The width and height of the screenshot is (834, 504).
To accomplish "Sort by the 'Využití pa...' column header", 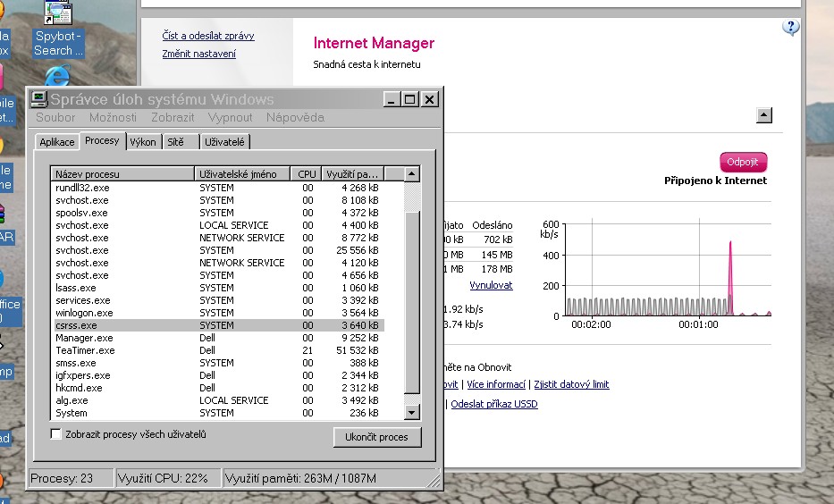I will coord(353,174).
